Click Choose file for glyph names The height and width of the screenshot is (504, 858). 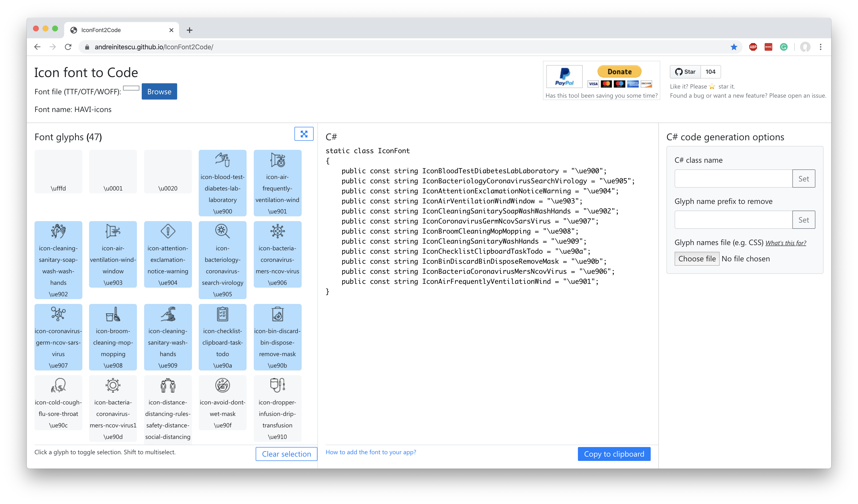[x=697, y=259]
